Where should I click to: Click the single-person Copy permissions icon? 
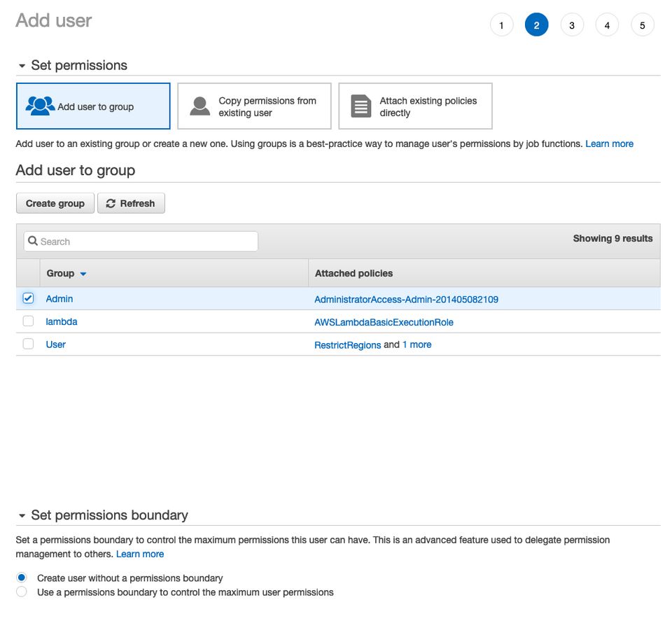pos(199,105)
